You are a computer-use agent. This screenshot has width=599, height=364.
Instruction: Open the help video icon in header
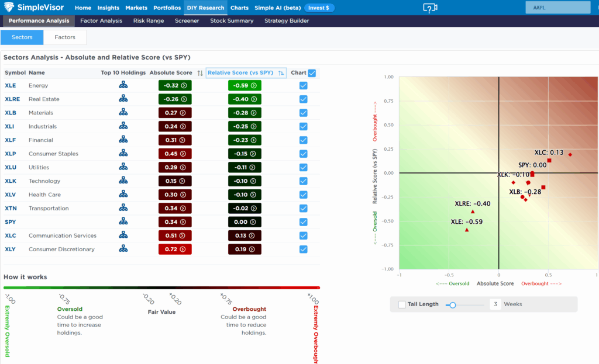[430, 8]
